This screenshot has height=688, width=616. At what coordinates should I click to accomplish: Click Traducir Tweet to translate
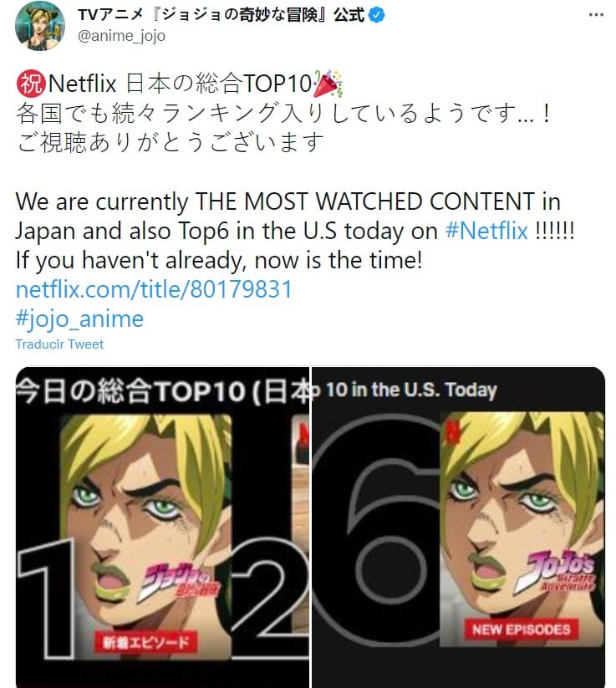click(x=59, y=344)
